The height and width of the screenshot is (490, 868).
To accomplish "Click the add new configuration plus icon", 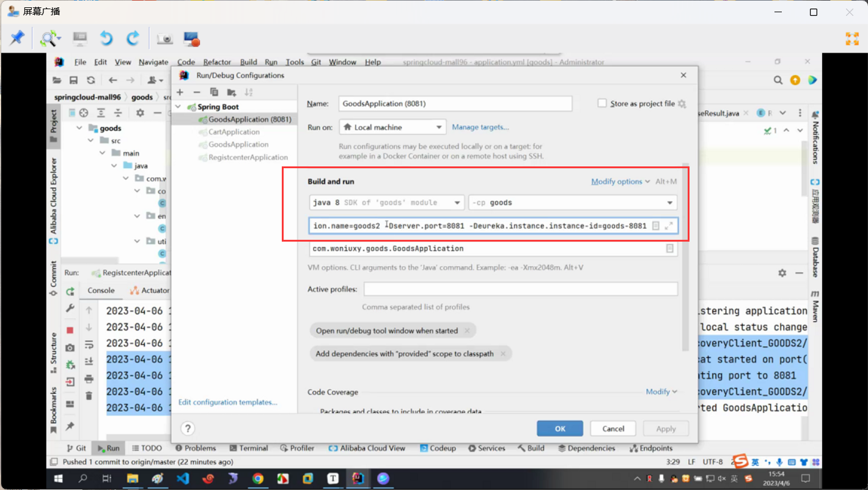I will (180, 92).
